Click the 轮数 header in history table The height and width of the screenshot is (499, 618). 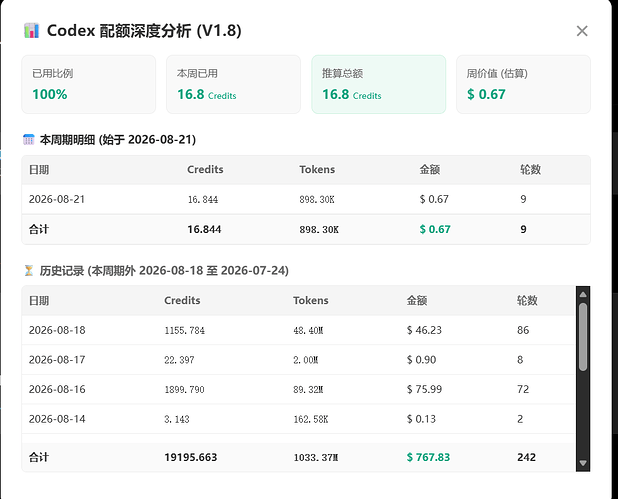coord(527,300)
